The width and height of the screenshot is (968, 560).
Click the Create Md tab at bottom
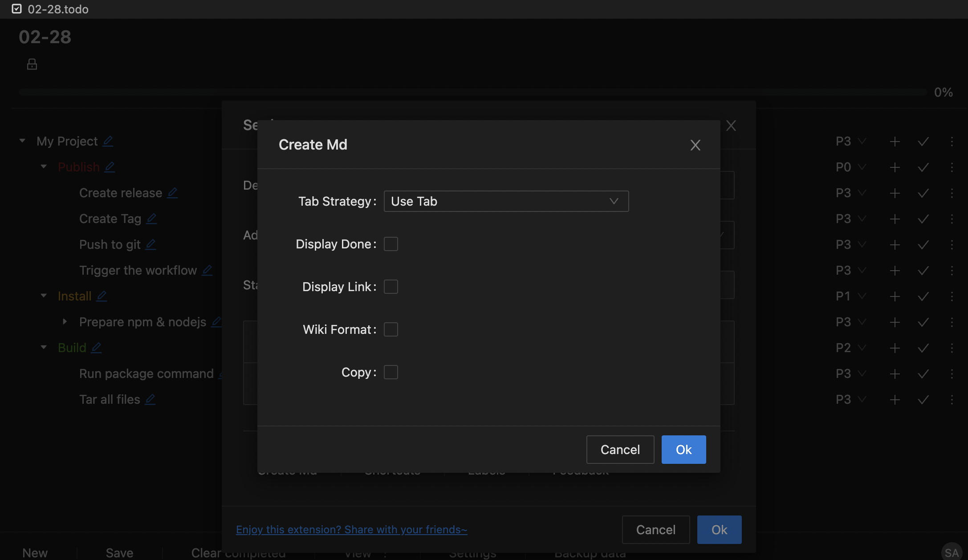287,470
